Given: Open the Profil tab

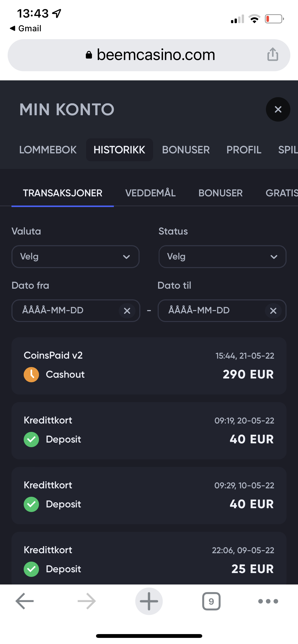Looking at the screenshot, I should click(x=244, y=150).
